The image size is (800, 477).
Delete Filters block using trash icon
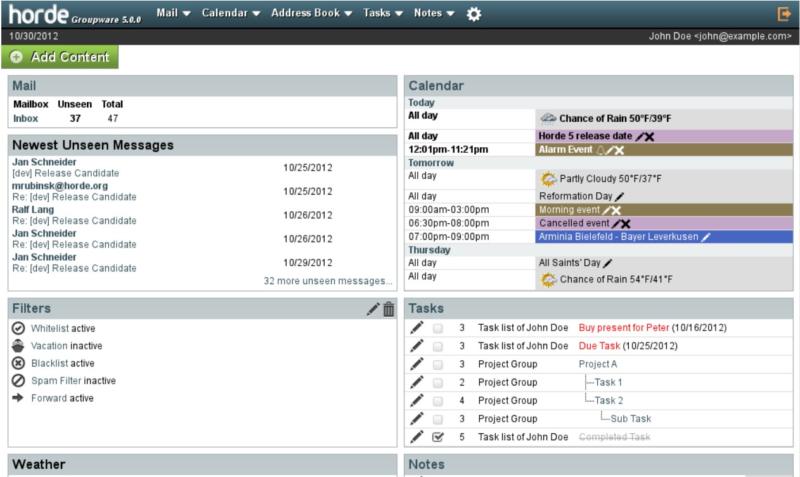(388, 309)
